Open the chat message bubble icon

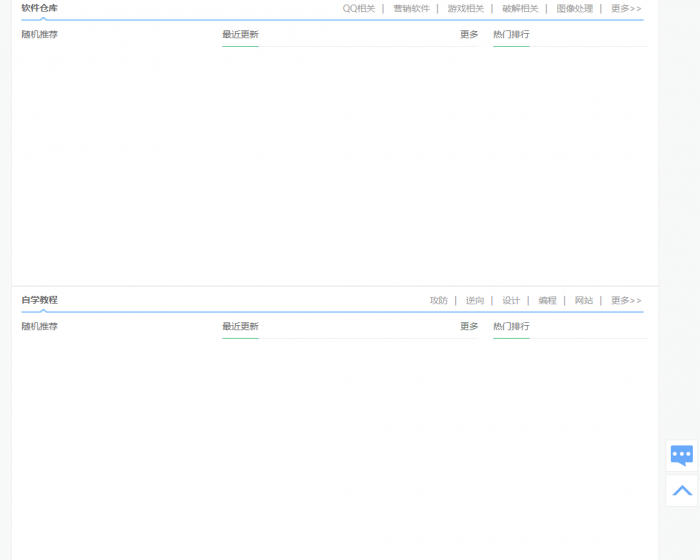click(x=682, y=456)
